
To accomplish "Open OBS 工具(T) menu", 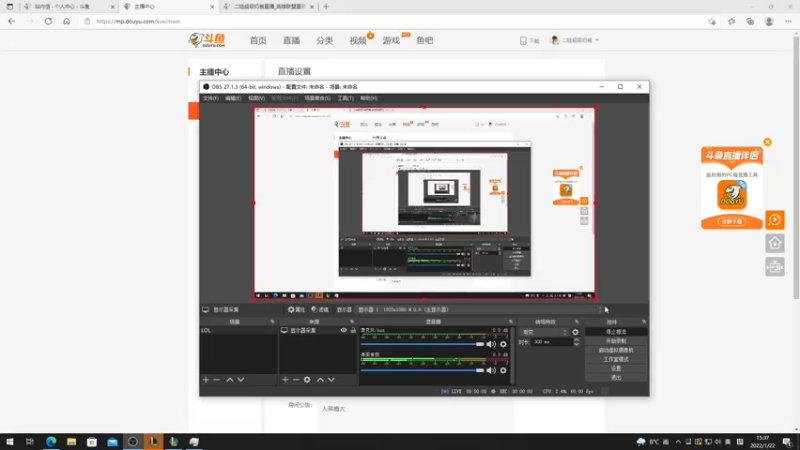I will pos(345,98).
